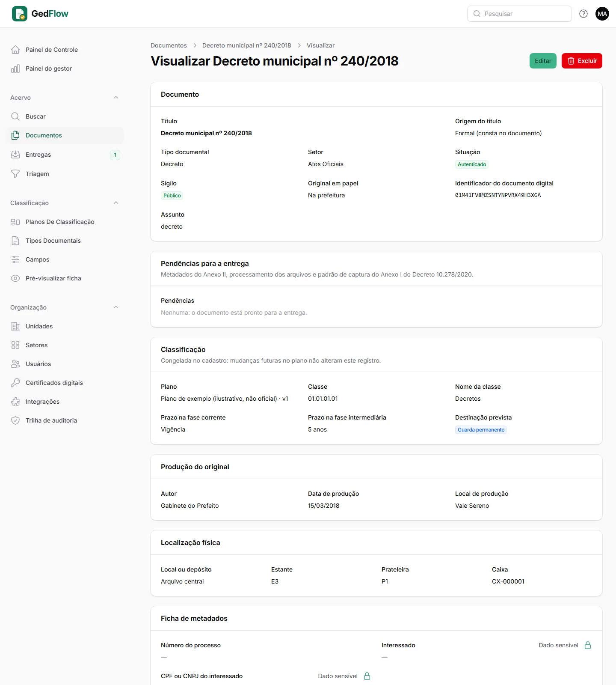Open the help question mark icon
The image size is (616, 685).
click(583, 14)
